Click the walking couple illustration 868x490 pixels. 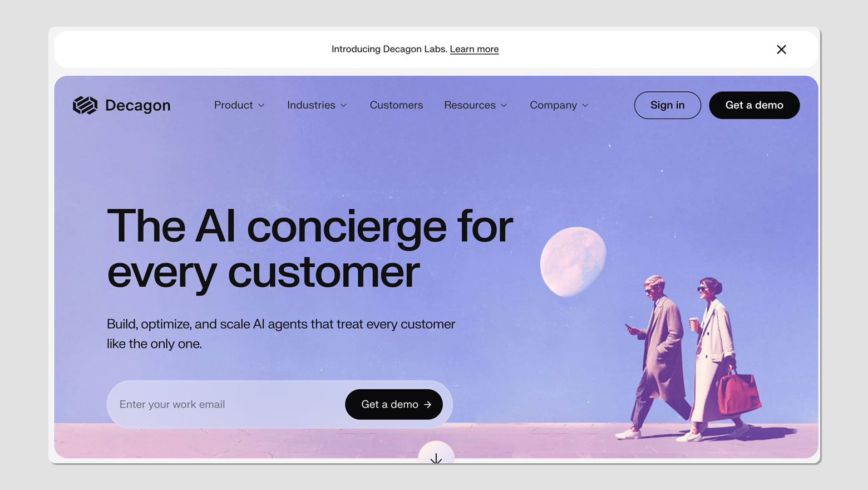click(693, 359)
